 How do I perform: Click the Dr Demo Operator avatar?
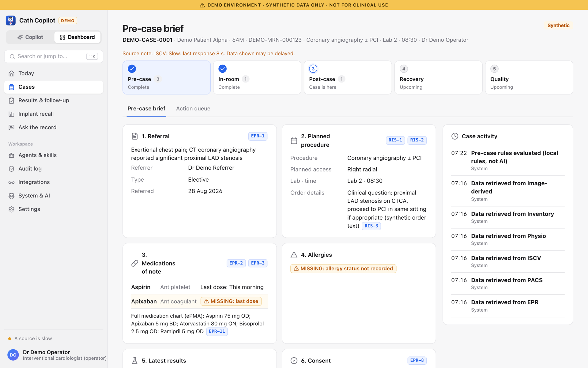pos(13,355)
